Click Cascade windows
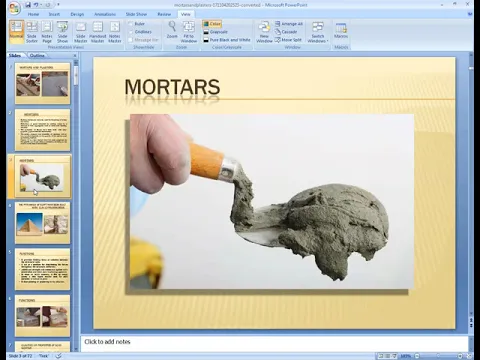Viewport: 480px width, 360px height. pyautogui.click(x=286, y=32)
